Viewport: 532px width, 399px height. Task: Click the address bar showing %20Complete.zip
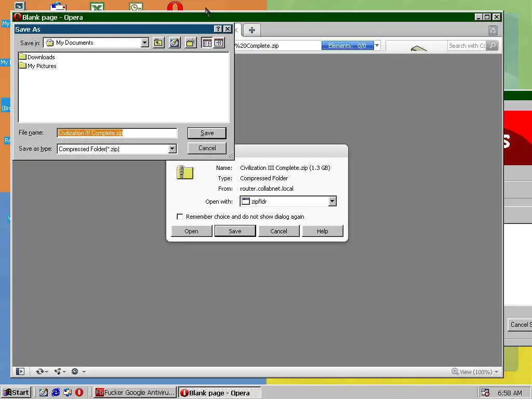277,46
